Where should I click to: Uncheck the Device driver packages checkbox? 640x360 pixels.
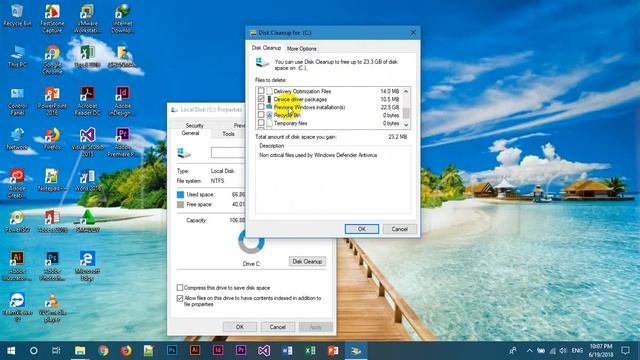pyautogui.click(x=261, y=99)
